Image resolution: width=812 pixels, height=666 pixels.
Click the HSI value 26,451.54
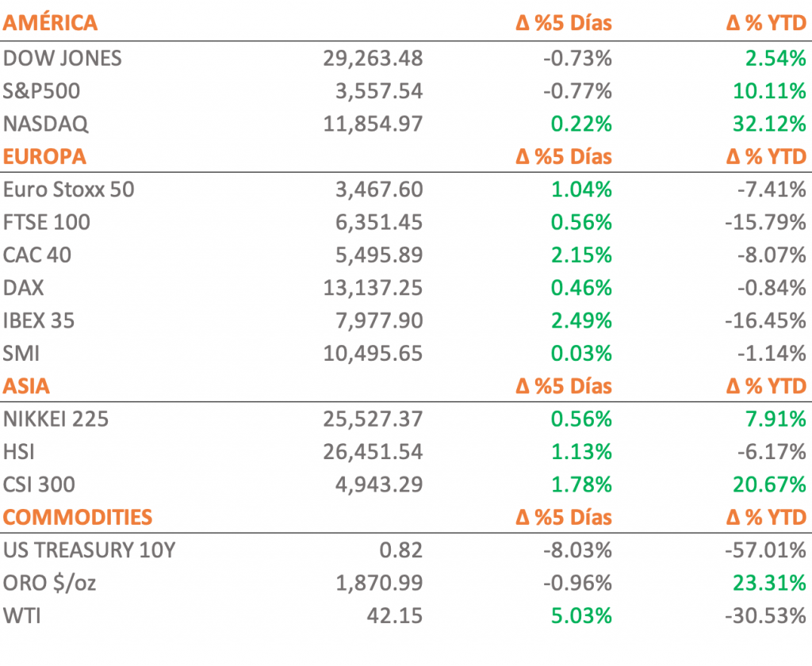(x=373, y=452)
